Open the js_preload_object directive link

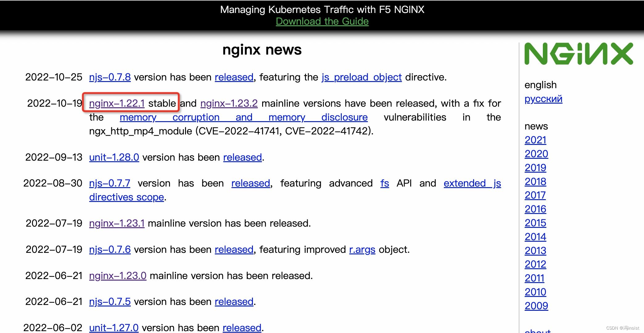[x=361, y=77]
